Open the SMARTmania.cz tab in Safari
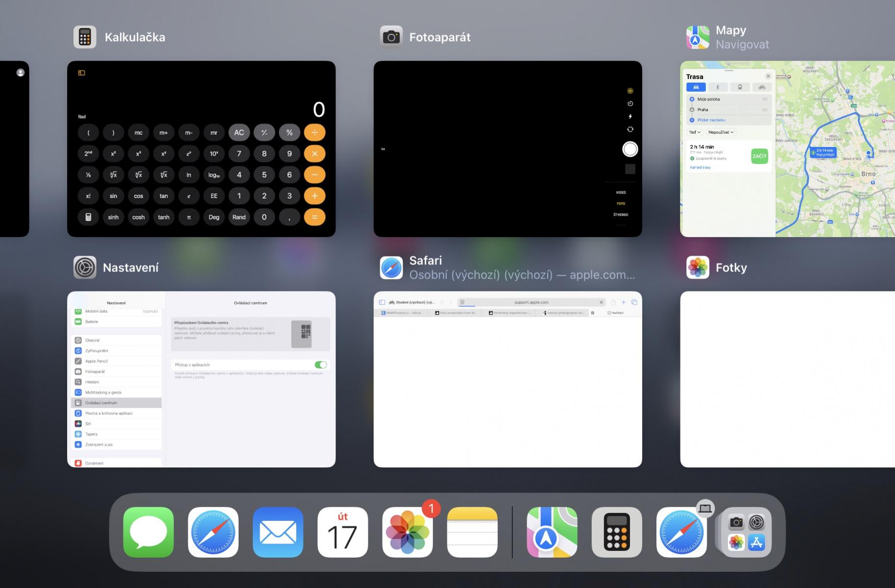 click(402, 313)
